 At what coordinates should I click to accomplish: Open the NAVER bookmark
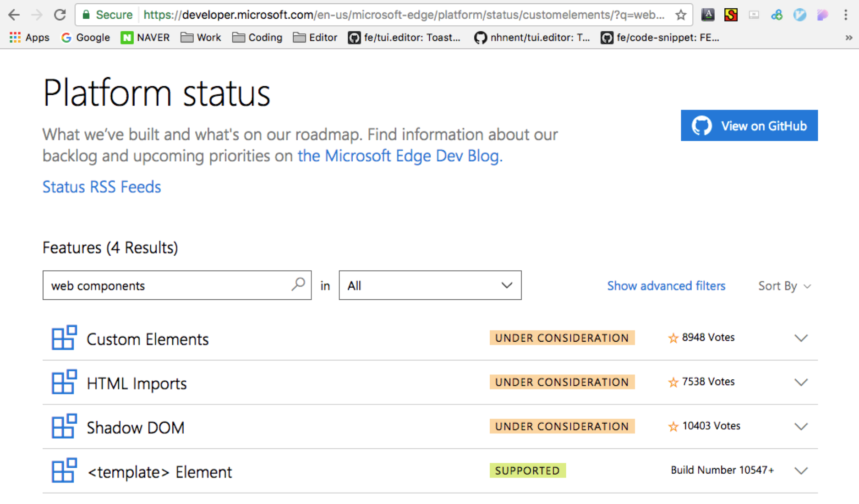[145, 38]
